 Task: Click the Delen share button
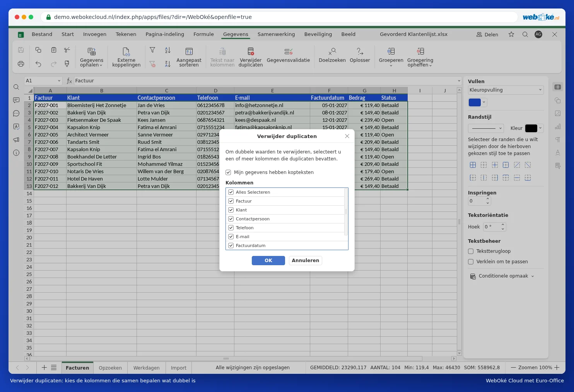[x=487, y=34]
